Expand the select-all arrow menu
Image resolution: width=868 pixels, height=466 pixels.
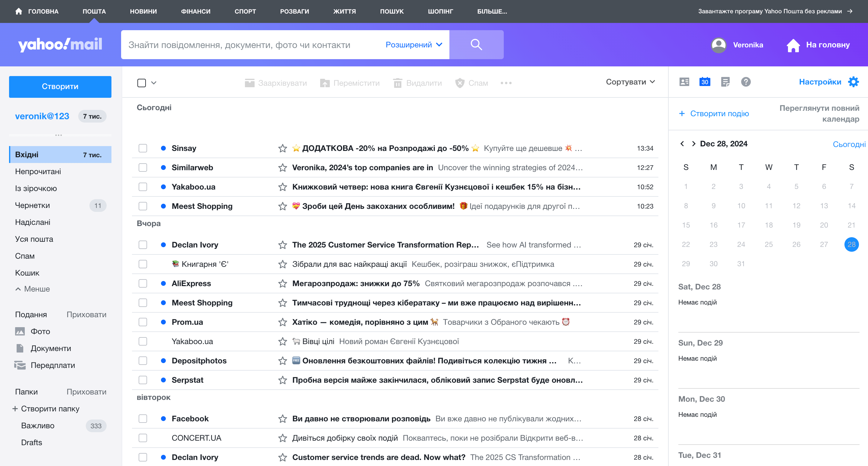tap(154, 83)
